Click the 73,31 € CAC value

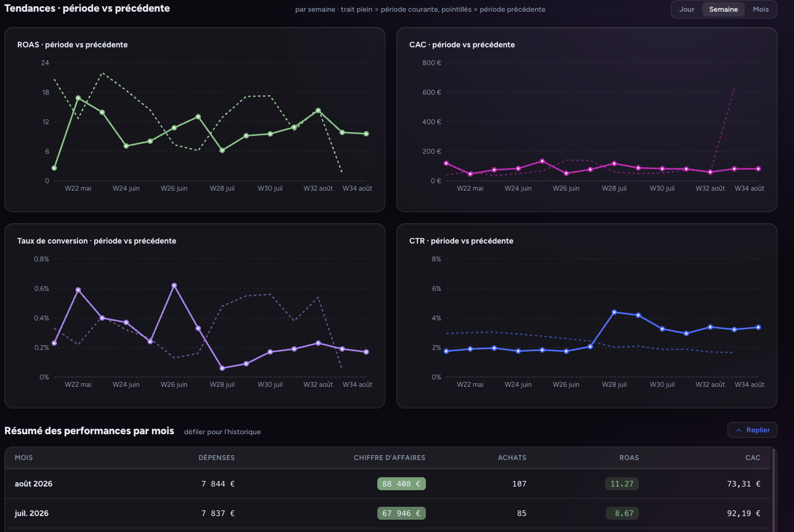(x=744, y=484)
